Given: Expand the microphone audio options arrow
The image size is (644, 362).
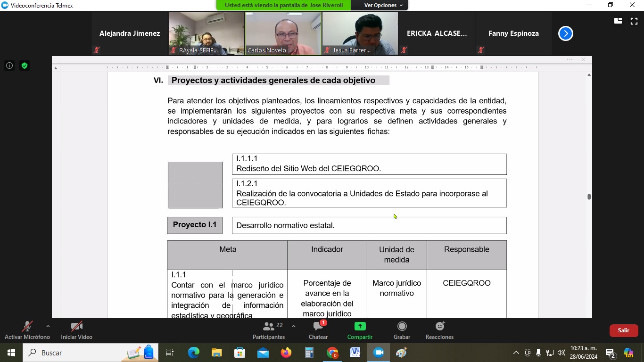Looking at the screenshot, I should coord(48,326).
